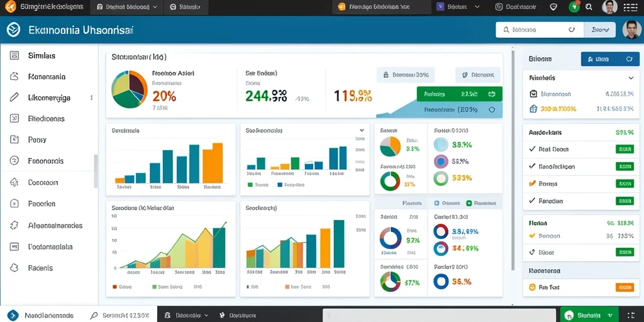Click the header search input field
The width and height of the screenshot is (644, 322).
[x=539, y=30]
